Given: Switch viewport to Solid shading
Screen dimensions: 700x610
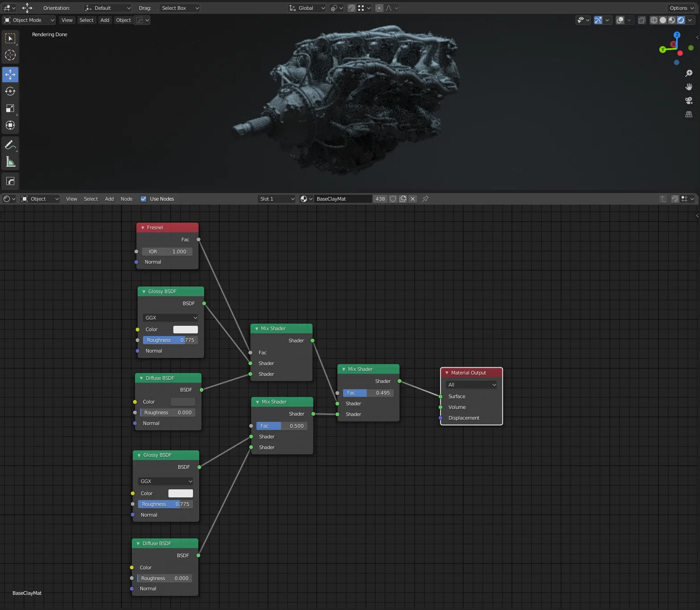Looking at the screenshot, I should (663, 20).
